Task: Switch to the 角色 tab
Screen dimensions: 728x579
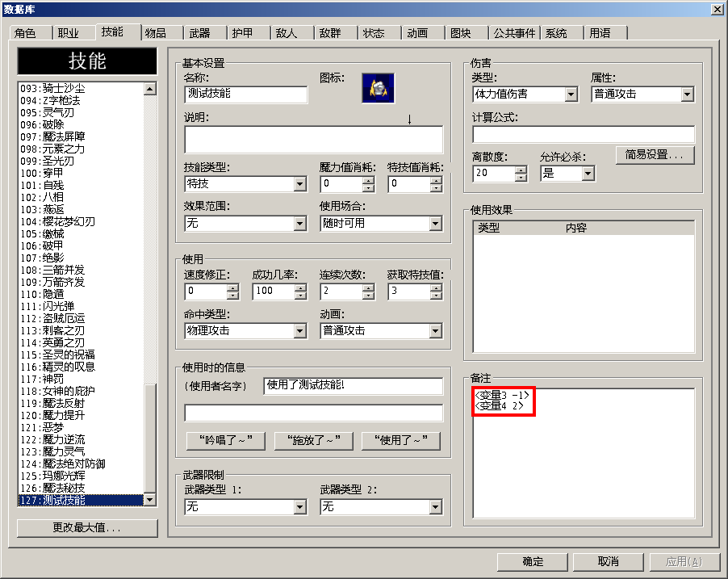Action: pyautogui.click(x=29, y=33)
